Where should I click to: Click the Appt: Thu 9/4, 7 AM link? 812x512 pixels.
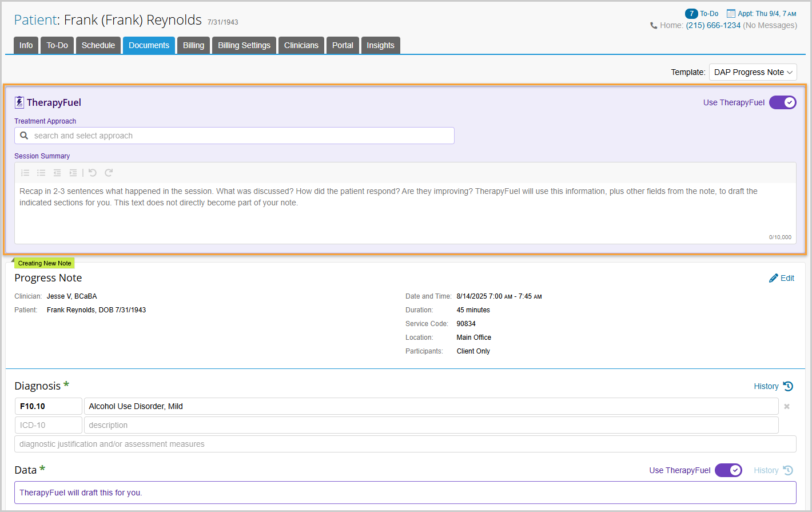pos(767,14)
